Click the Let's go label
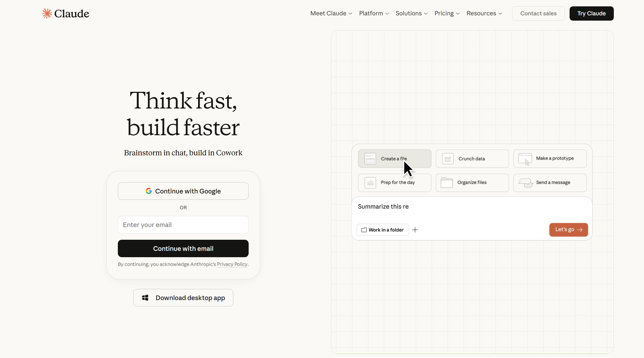Screen dimensions: 644x358 point(565,229)
